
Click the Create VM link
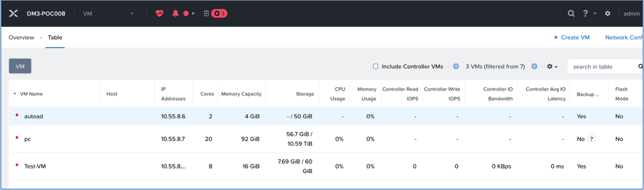(572, 38)
